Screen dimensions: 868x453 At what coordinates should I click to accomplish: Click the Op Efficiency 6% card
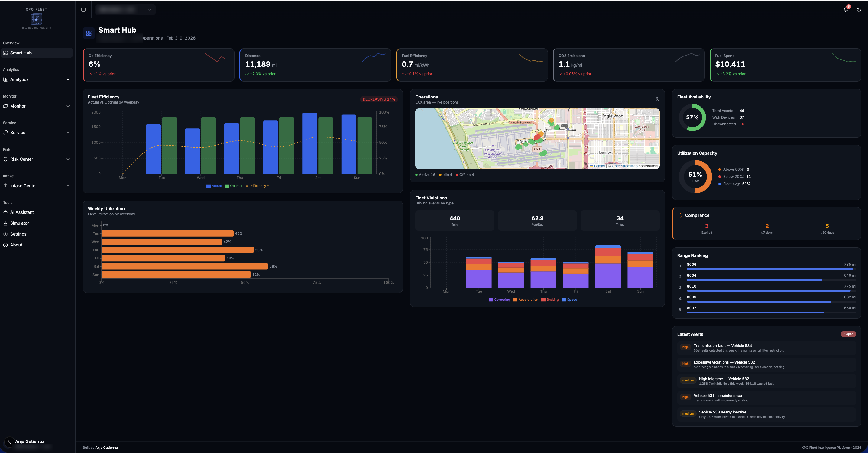click(x=159, y=65)
